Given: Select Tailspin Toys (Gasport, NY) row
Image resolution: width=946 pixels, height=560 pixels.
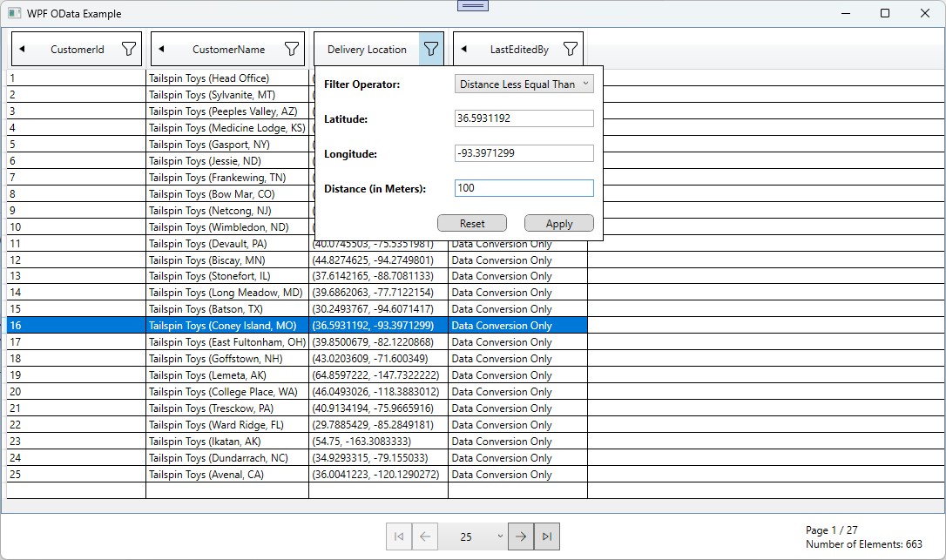Looking at the screenshot, I should 209,145.
